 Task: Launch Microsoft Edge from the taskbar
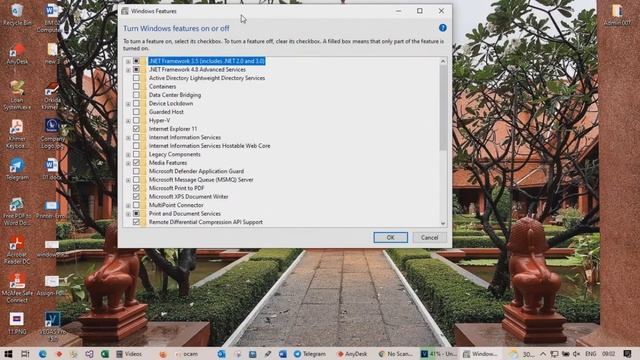pyautogui.click(x=42, y=354)
